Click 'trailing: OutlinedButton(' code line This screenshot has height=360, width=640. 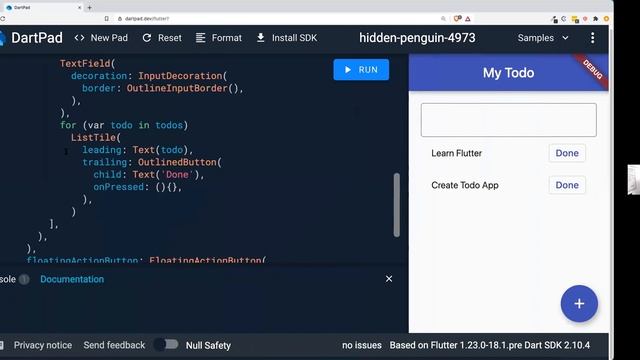pos(152,162)
